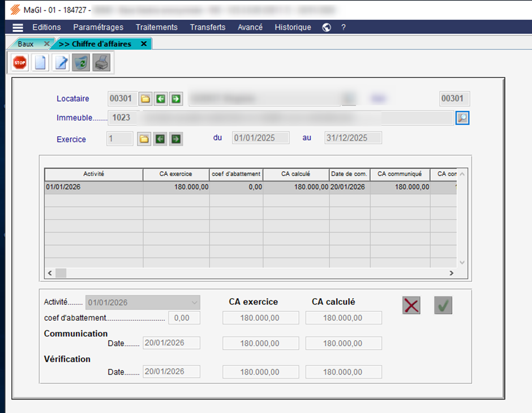Confirm entry with the green checkmark button
Screen dimensions: 532x413
click(443, 306)
